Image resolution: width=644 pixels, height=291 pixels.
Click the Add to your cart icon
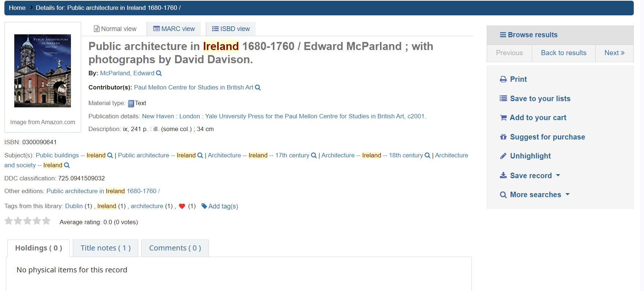(503, 118)
